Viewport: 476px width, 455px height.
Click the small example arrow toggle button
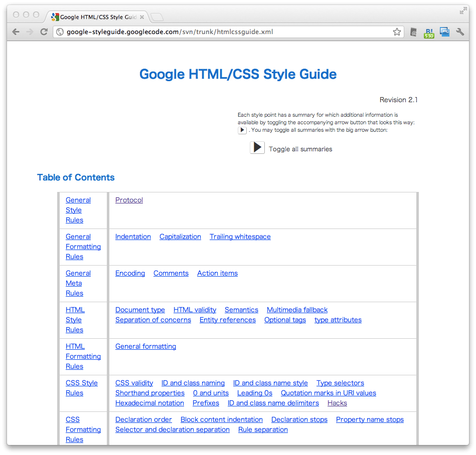coord(242,130)
